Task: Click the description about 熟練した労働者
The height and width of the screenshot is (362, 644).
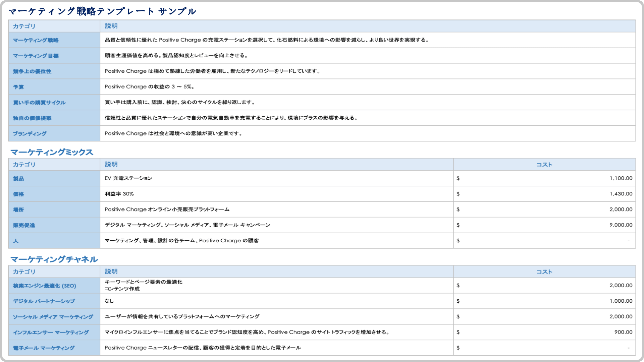Action: (213, 71)
